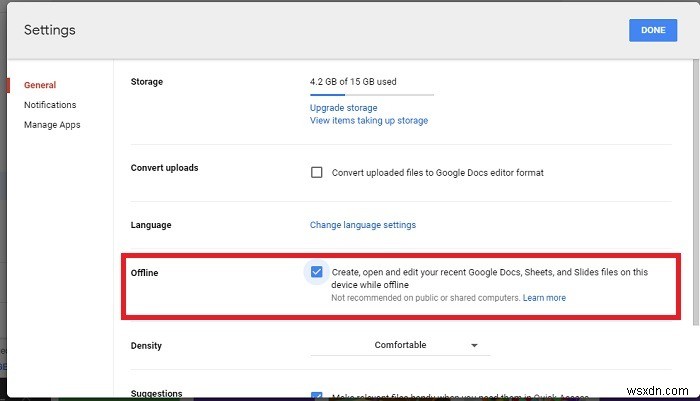
Task: Open the Notifications settings tab
Action: 50,105
